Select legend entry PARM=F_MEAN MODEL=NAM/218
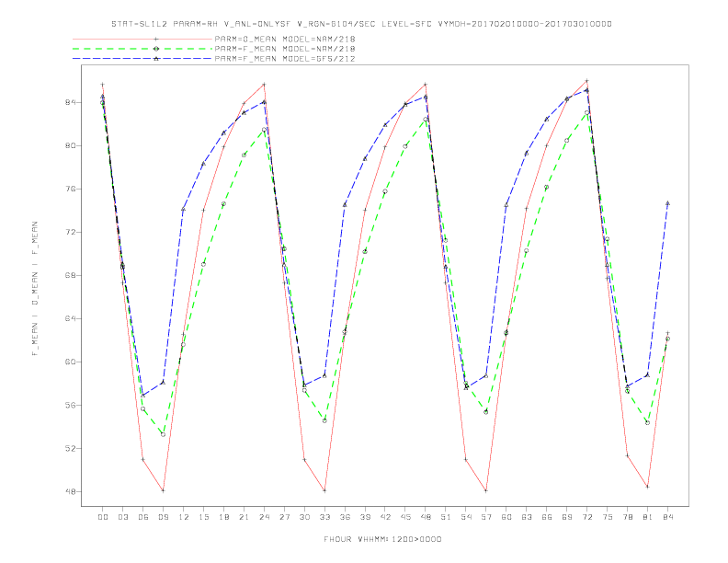Image resolution: width=728 pixels, height=563 pixels. (285, 49)
